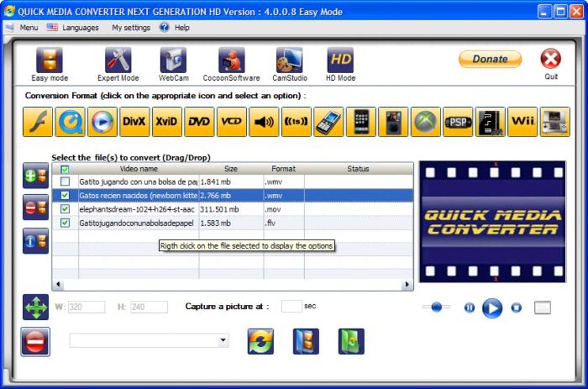Adjust the player volume slider
588x389 pixels.
click(436, 307)
